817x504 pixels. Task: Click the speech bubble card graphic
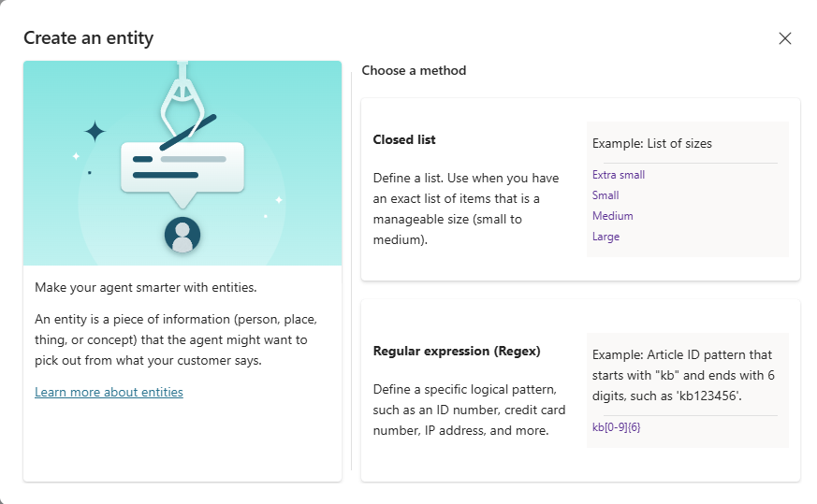click(182, 166)
